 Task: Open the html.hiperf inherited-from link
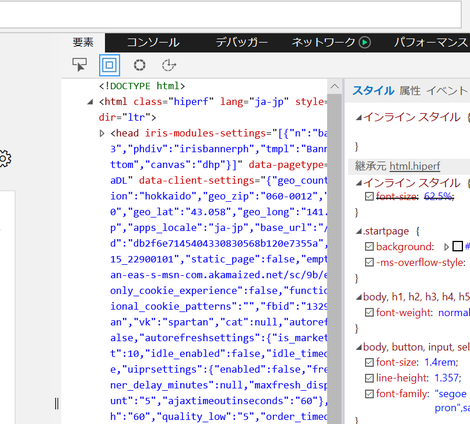[415, 166]
